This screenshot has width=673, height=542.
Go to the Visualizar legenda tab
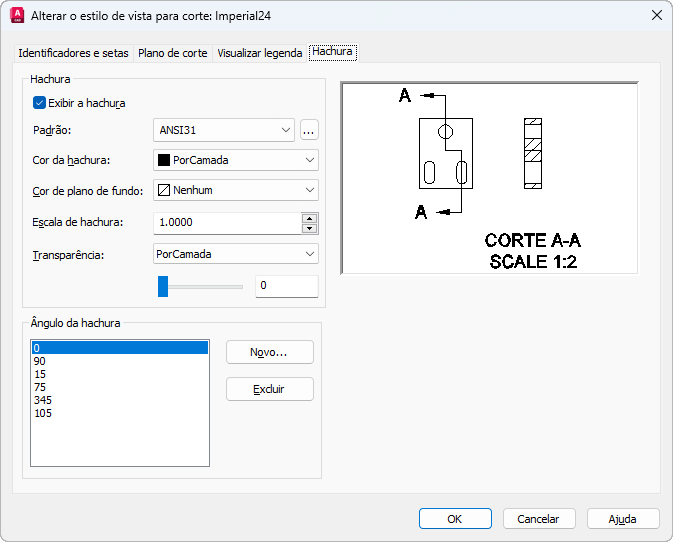(259, 53)
